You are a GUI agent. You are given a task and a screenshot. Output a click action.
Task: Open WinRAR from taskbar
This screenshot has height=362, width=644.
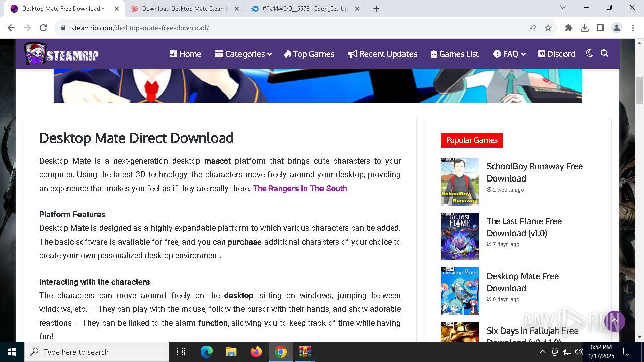305,352
